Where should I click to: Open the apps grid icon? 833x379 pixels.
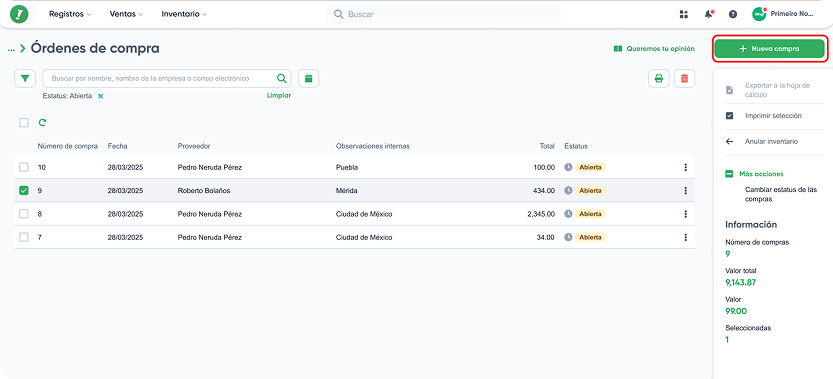coord(684,14)
